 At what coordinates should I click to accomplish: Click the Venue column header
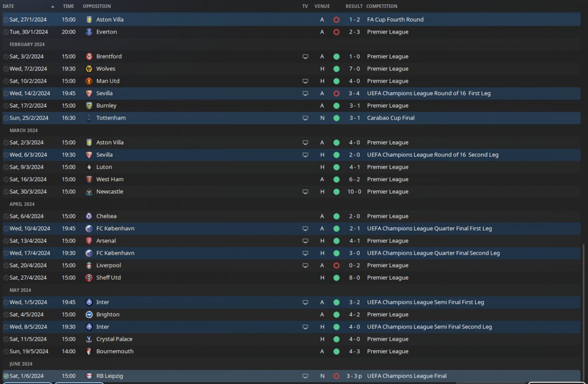[322, 6]
